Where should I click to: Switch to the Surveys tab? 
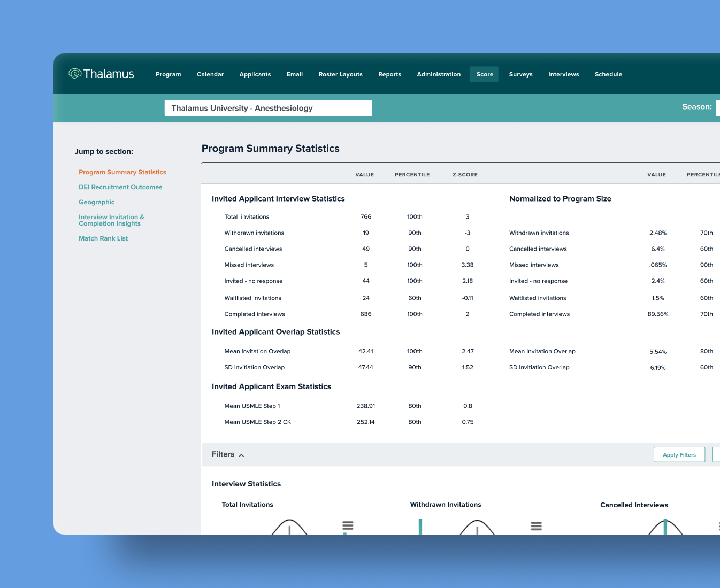click(x=520, y=74)
